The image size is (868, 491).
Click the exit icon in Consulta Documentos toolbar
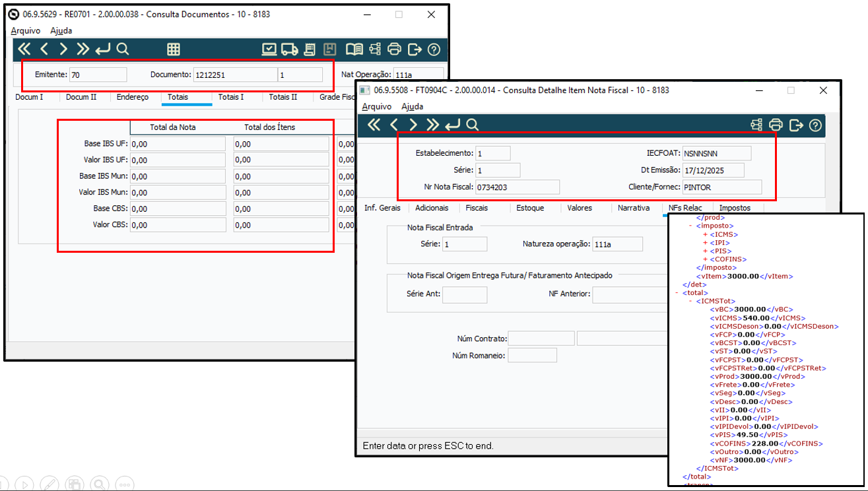pos(414,49)
